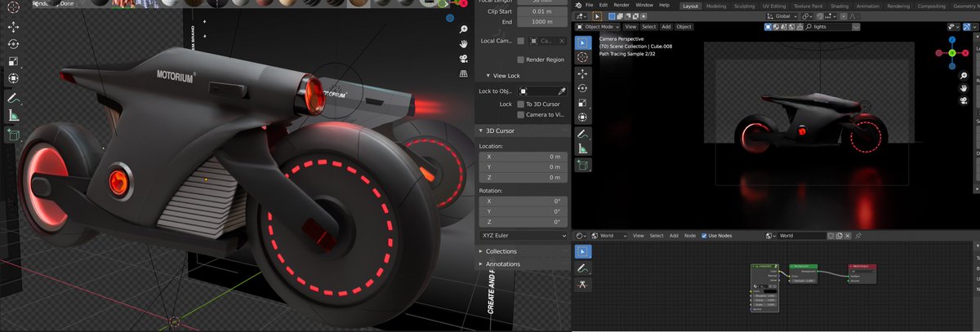Select the Move tool in right viewport
Image resolution: width=980 pixels, height=332 pixels.
pyautogui.click(x=582, y=73)
